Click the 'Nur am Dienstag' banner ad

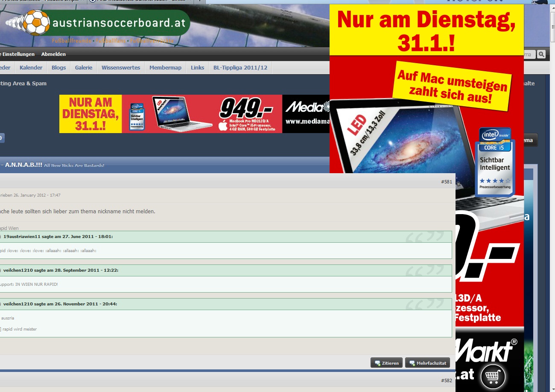coord(91,114)
